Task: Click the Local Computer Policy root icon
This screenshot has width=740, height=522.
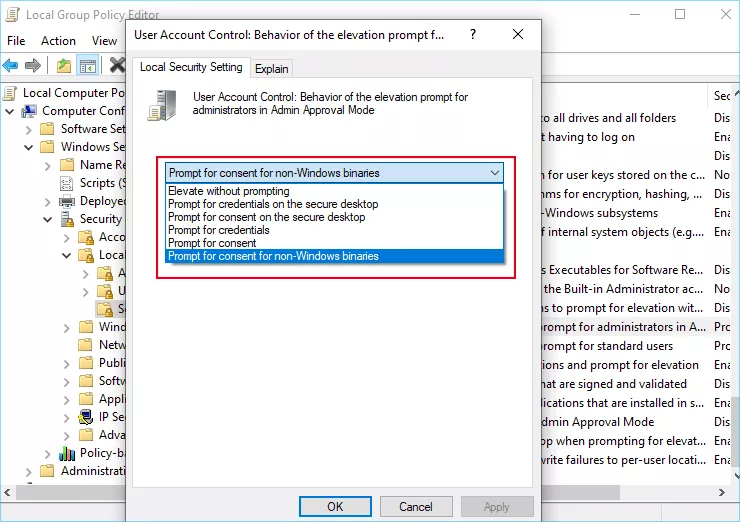Action: (11, 93)
